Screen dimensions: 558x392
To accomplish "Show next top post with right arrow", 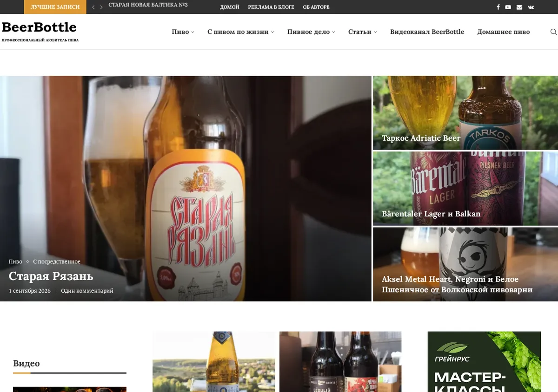I will [101, 7].
